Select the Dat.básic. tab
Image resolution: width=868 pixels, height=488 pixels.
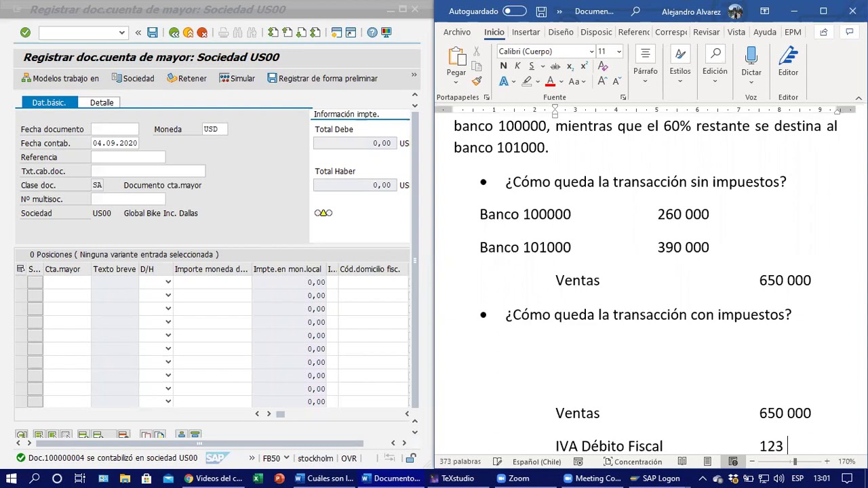[49, 102]
